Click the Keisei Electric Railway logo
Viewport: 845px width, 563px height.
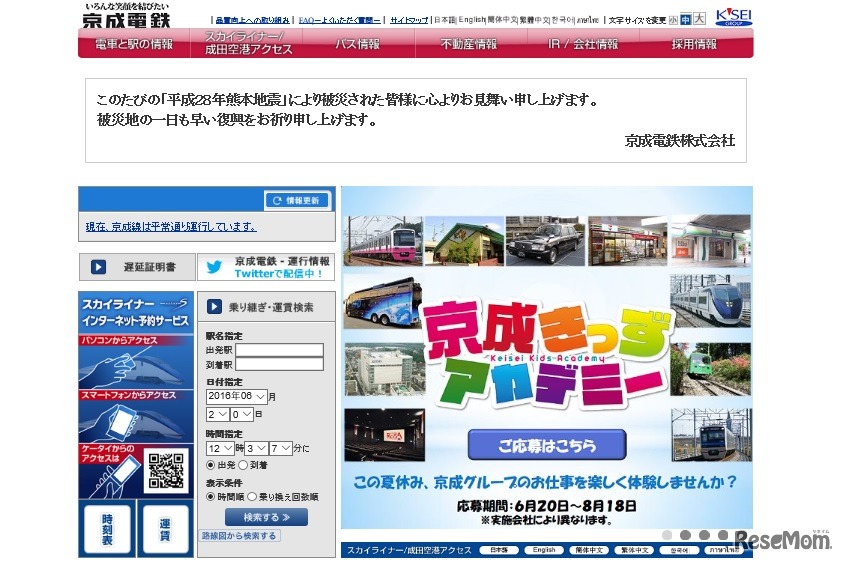(x=127, y=15)
